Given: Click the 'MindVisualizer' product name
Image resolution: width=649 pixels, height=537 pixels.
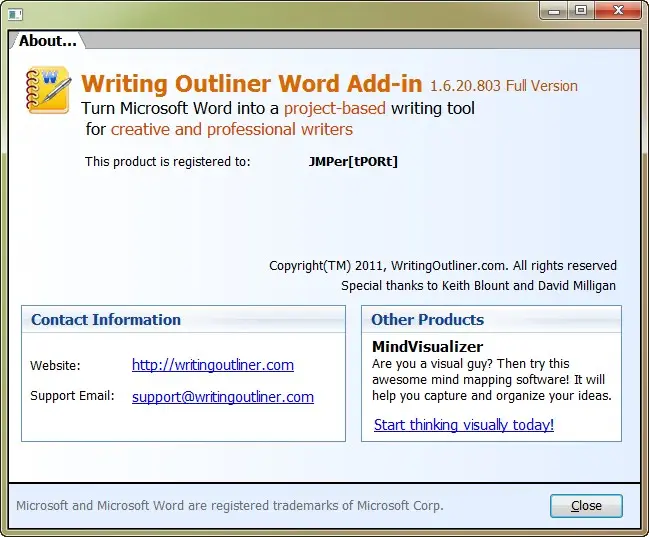Looking at the screenshot, I should [428, 347].
